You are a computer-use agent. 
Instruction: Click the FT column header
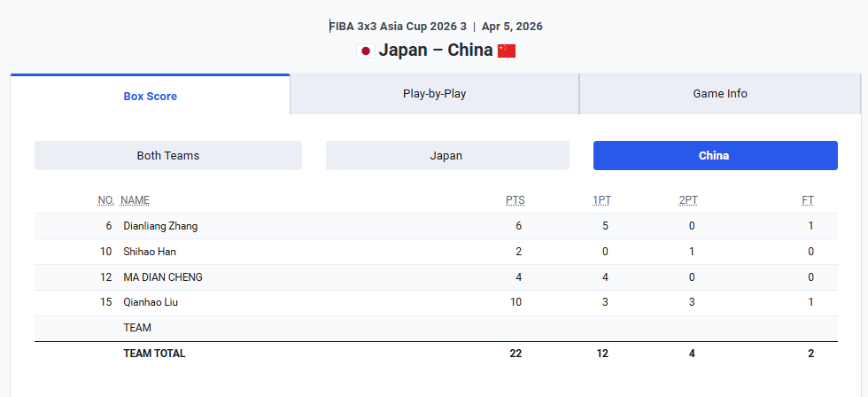tap(808, 200)
